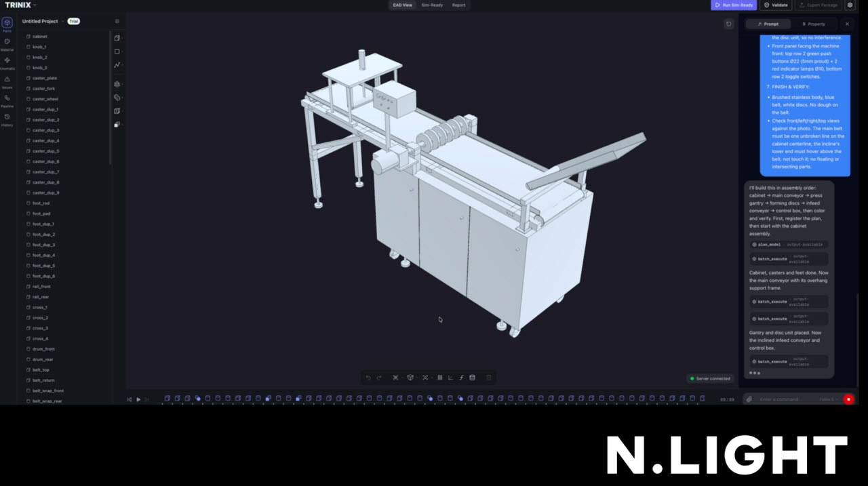Open the Material sidebar panel

pyautogui.click(x=7, y=43)
